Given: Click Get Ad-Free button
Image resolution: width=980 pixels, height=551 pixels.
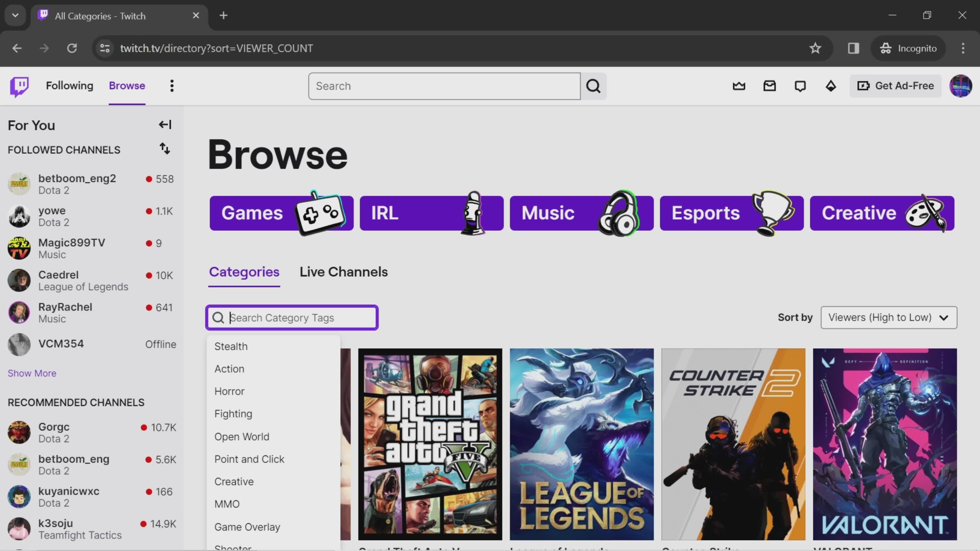Looking at the screenshot, I should tap(895, 85).
